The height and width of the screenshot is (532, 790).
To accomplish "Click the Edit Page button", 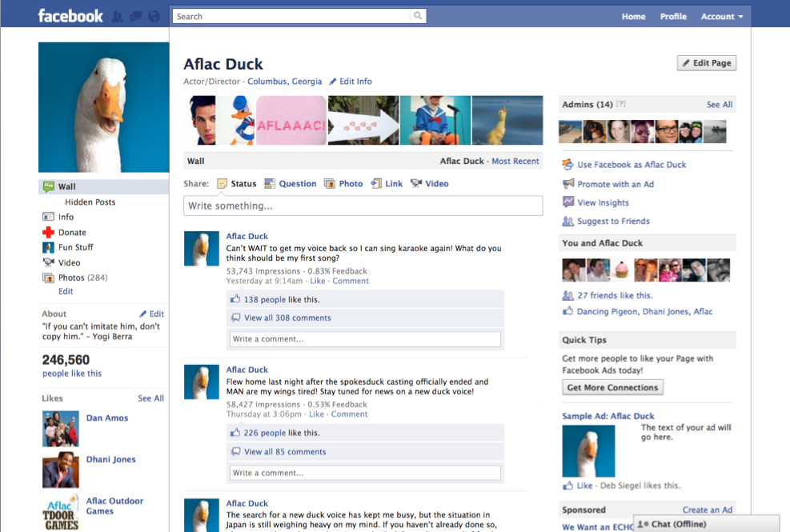I will [706, 63].
